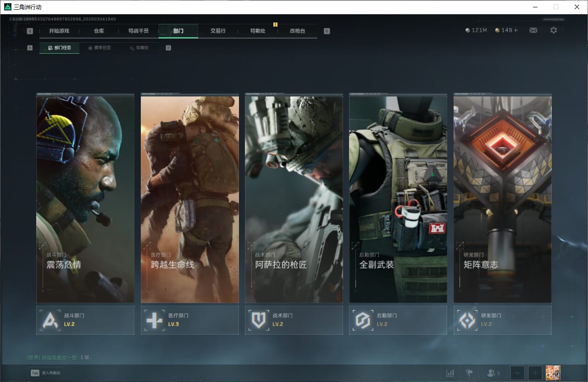588x382 pixels.
Task: Click the 战术部门 shield emblem icon
Action: (x=259, y=320)
